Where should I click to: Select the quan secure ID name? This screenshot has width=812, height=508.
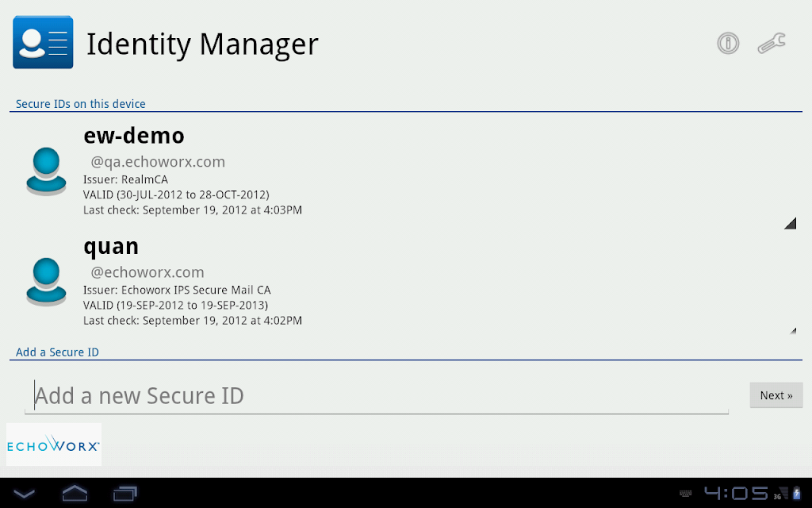[x=111, y=247]
